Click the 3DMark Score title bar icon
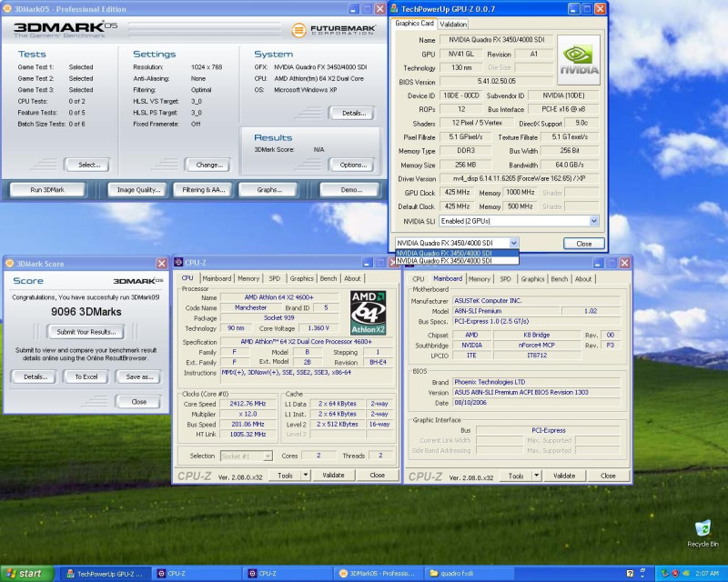 tap(10, 264)
